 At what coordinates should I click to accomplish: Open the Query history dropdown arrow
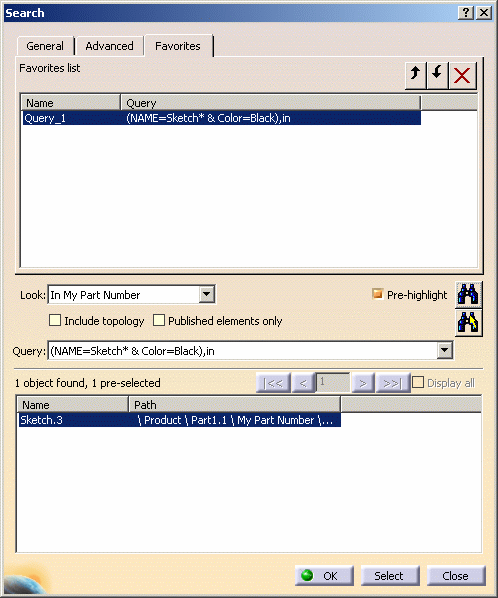click(445, 350)
